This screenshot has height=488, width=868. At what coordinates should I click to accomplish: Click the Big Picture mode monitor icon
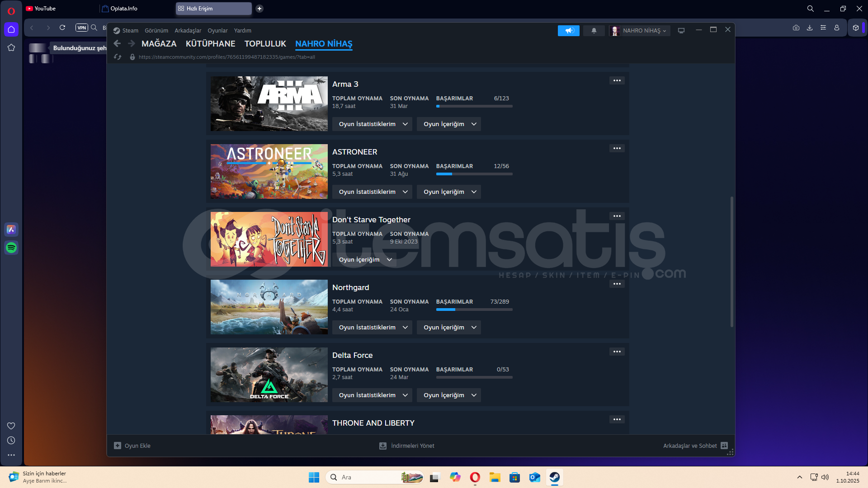coord(681,31)
